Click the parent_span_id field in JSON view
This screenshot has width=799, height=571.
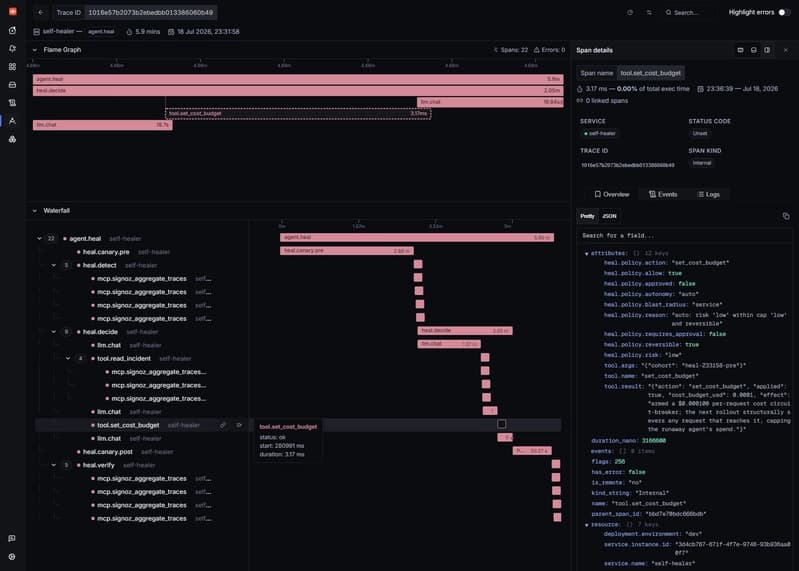click(649, 514)
